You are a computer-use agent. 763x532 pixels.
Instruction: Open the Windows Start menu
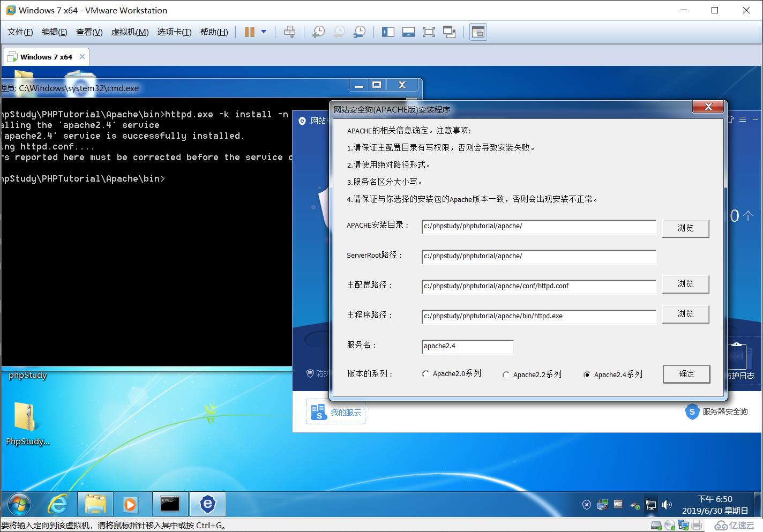[x=19, y=504]
